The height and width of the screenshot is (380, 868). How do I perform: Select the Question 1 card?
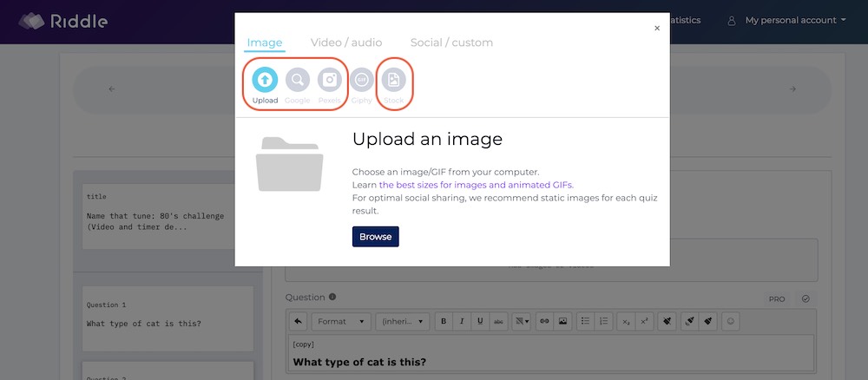point(168,318)
